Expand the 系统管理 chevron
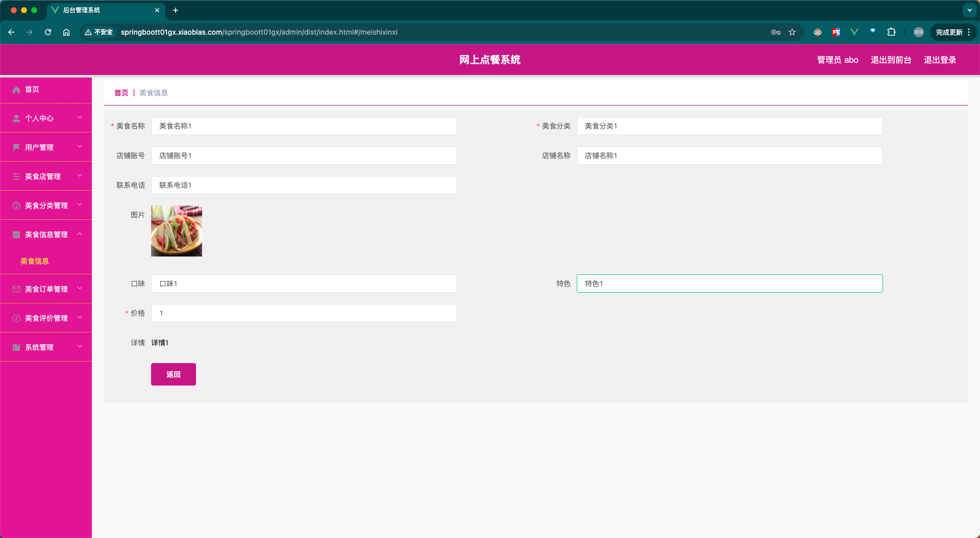 (x=80, y=347)
